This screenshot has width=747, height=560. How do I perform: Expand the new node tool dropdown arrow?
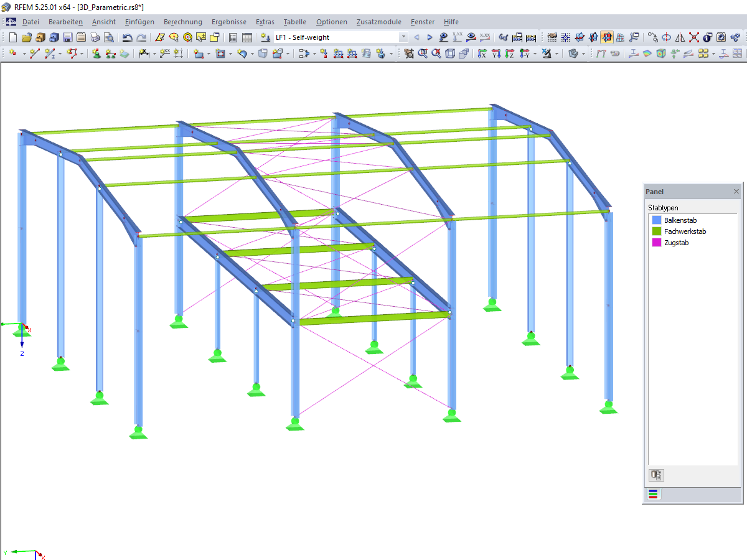(x=24, y=54)
